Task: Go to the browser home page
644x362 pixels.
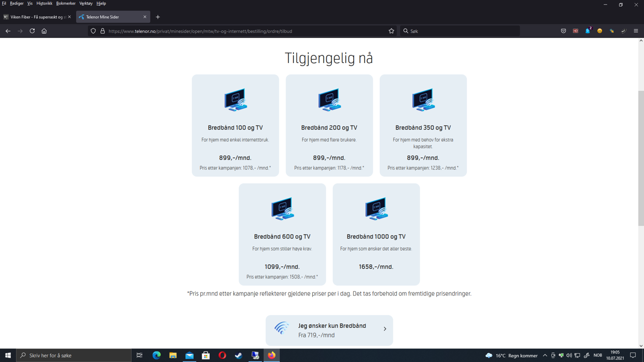Action: (x=44, y=31)
